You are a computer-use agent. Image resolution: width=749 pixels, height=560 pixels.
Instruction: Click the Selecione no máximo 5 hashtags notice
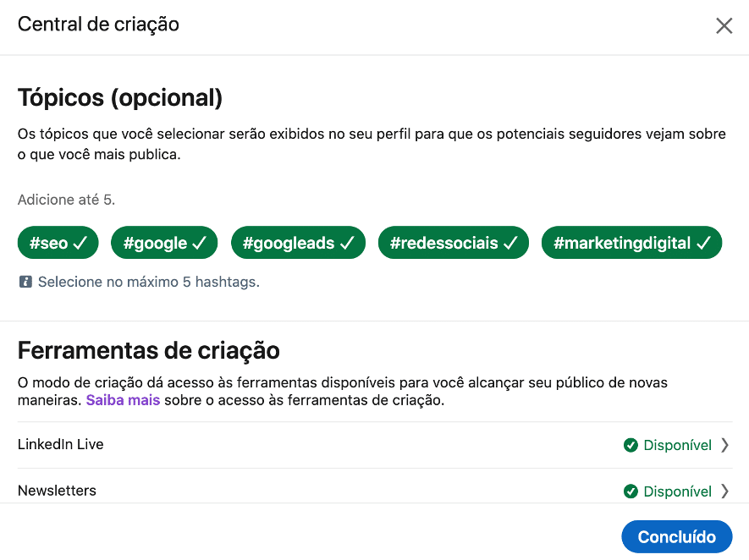tap(148, 282)
